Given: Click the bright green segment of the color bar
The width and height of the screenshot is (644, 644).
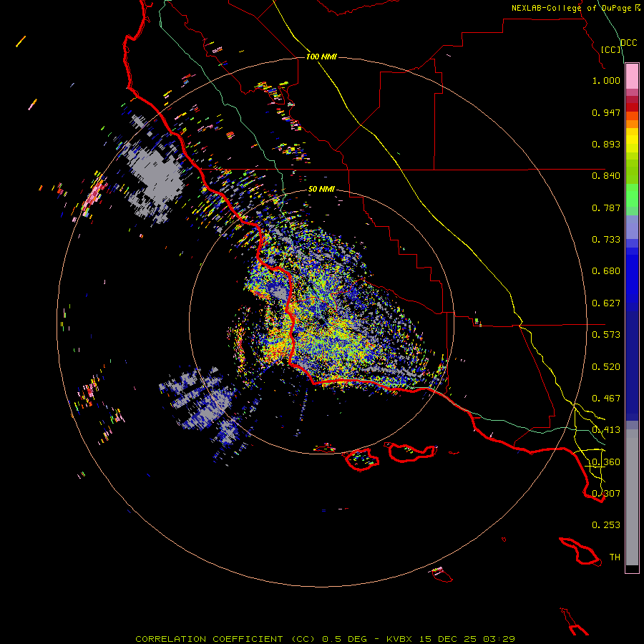Looking at the screenshot, I should (632, 195).
